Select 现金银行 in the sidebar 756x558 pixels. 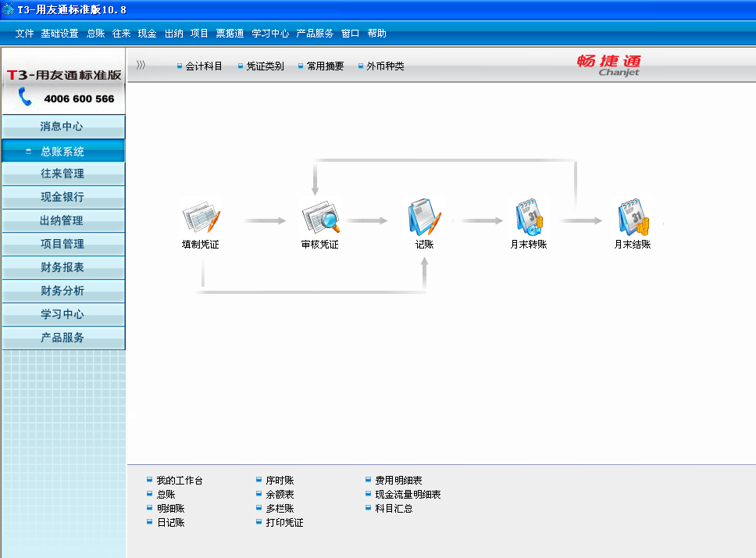click(x=63, y=197)
